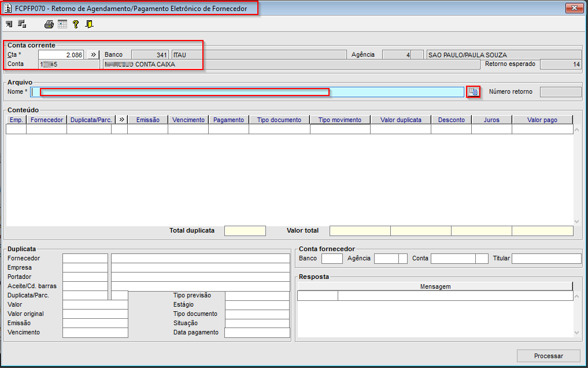
Task: Click the Número retorno field
Action: (561, 92)
